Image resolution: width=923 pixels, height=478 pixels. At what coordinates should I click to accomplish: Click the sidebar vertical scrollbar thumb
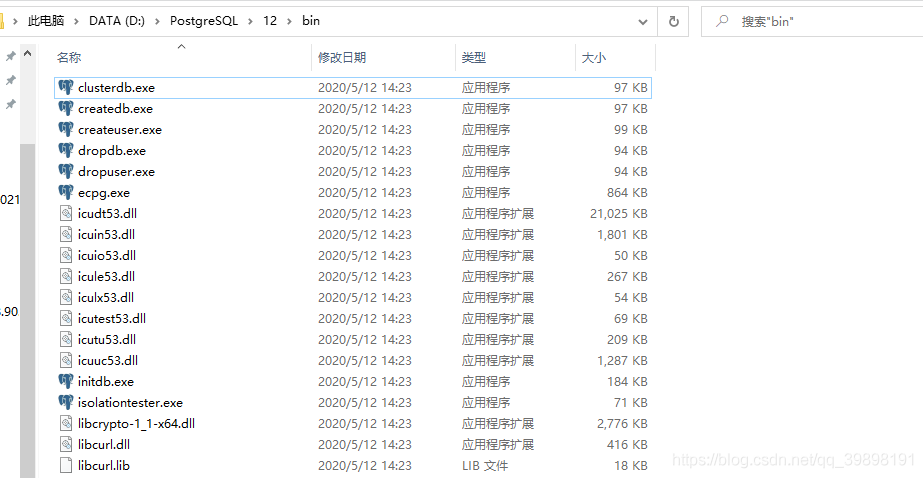click(27, 311)
